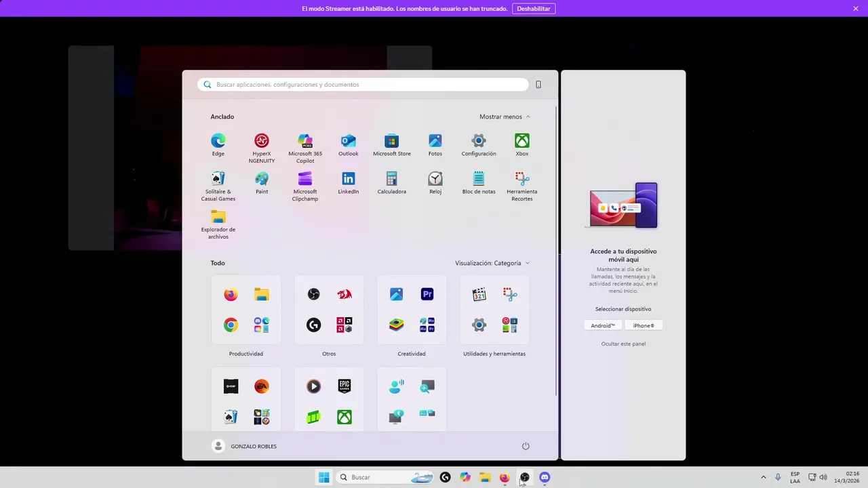
Task: Open Microsoft Store pinned app
Action: click(x=392, y=144)
